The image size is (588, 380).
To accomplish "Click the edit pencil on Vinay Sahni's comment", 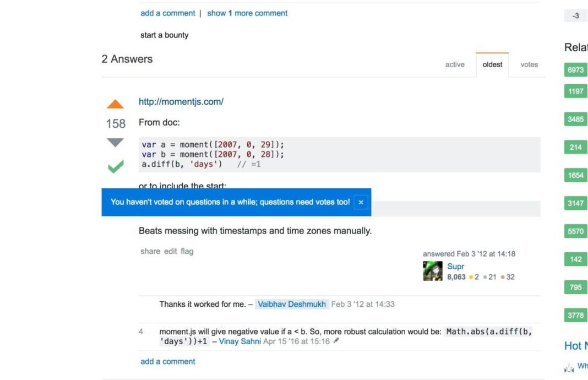I will [x=336, y=340].
